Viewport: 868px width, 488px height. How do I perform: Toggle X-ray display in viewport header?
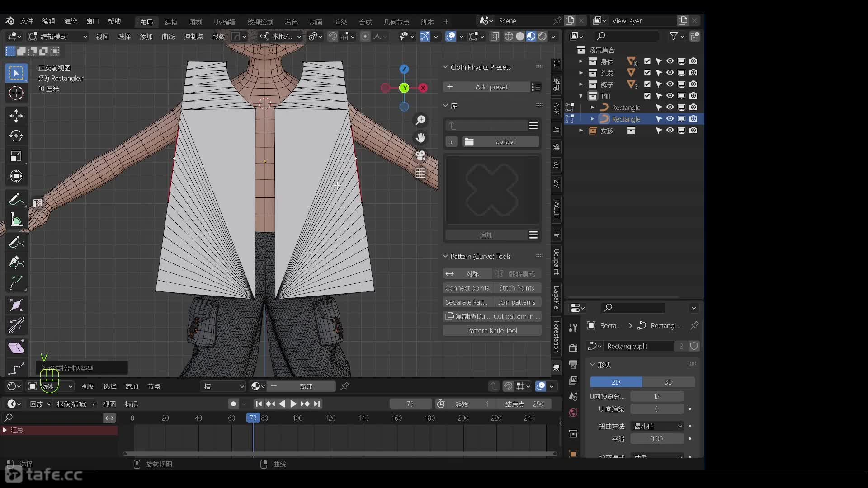pyautogui.click(x=495, y=36)
